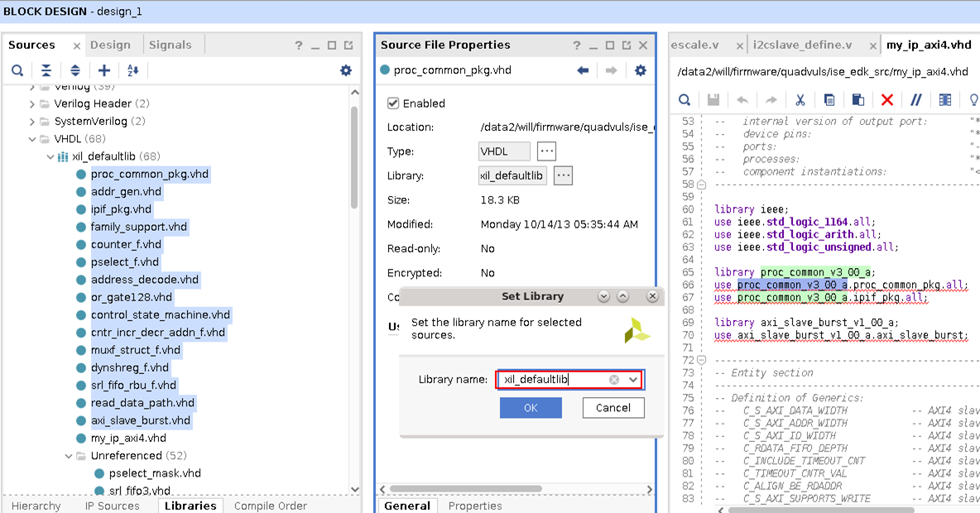Cancel the Set Library dialog

(x=613, y=408)
